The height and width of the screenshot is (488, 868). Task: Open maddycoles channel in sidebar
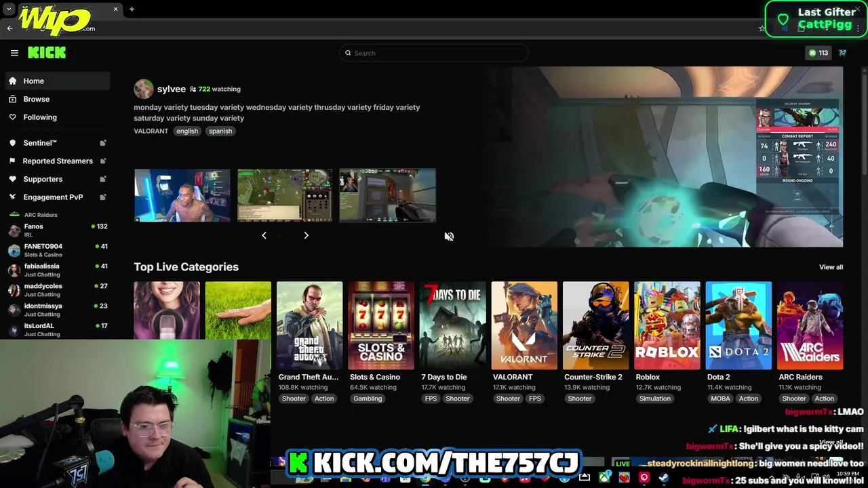tap(57, 290)
